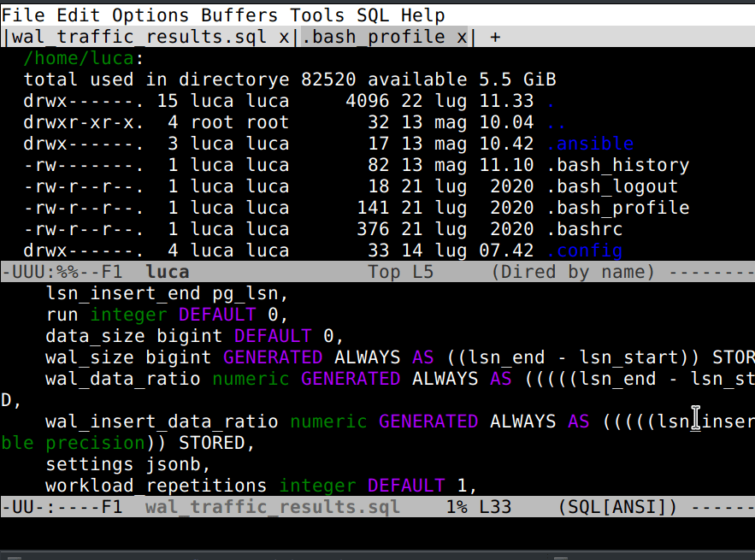755x560 pixels.
Task: Open the Options menu
Action: pyautogui.click(x=150, y=15)
